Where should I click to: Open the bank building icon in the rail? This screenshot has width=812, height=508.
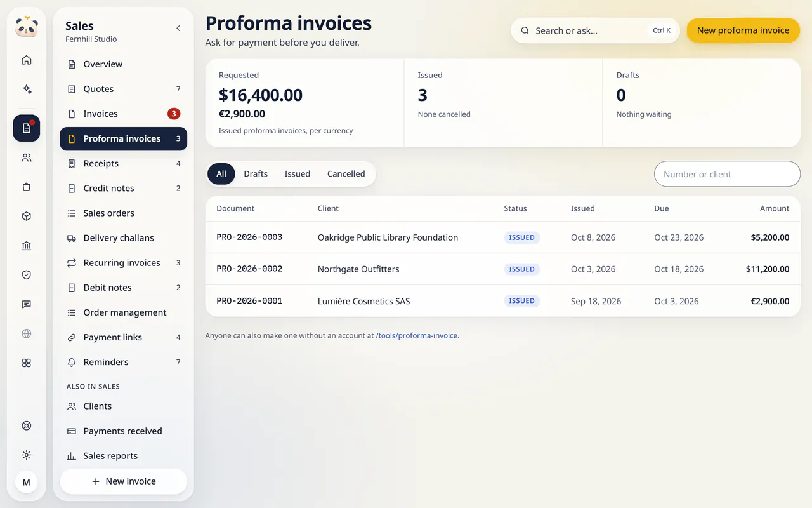[27, 246]
